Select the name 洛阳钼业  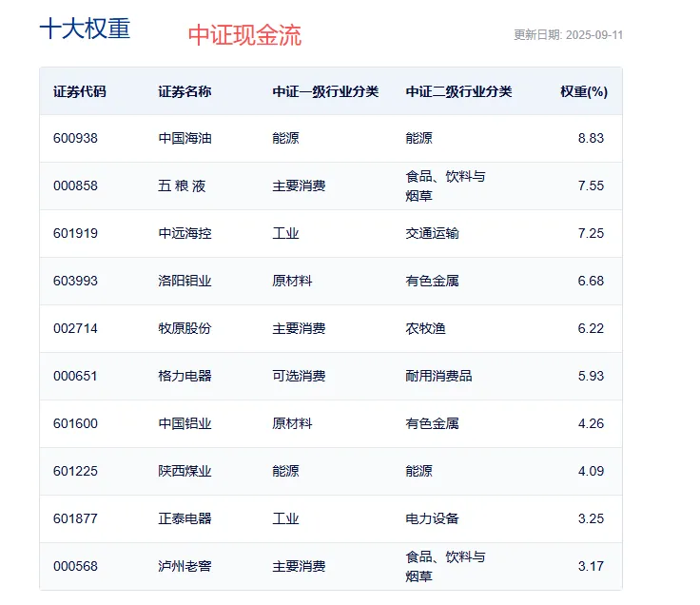click(x=185, y=281)
